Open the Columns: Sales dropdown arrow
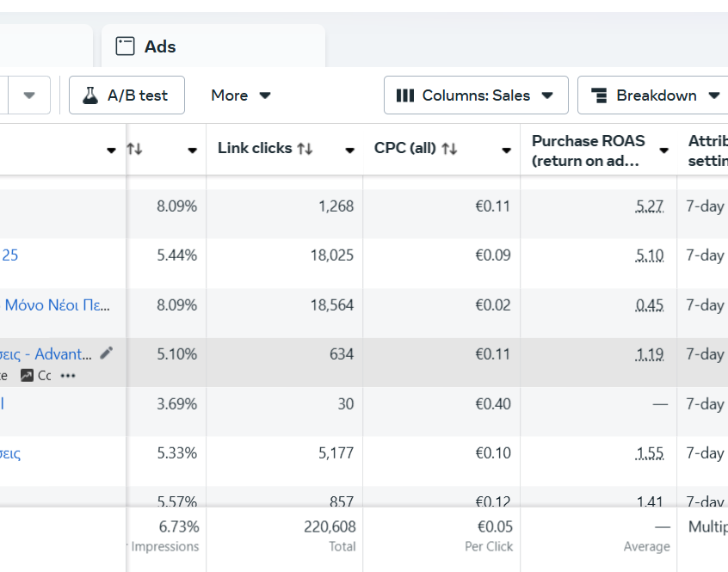 click(x=547, y=95)
